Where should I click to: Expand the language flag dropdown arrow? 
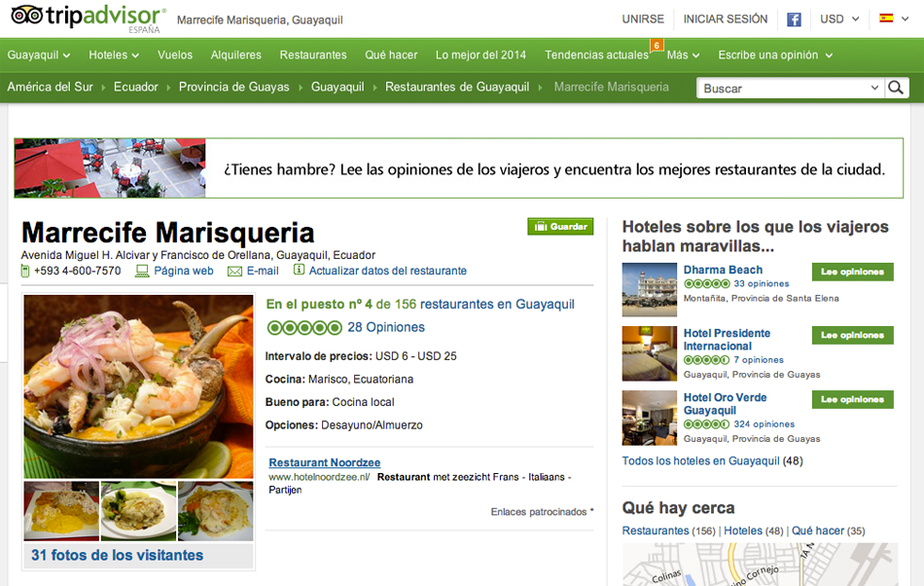(906, 18)
